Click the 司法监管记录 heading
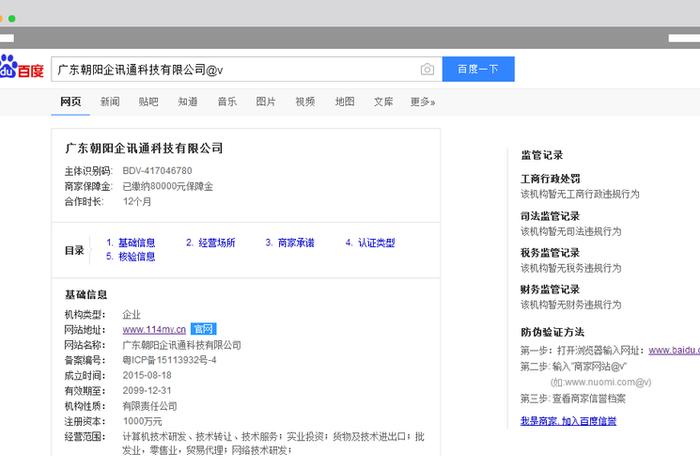This screenshot has height=470, width=700. 550,216
